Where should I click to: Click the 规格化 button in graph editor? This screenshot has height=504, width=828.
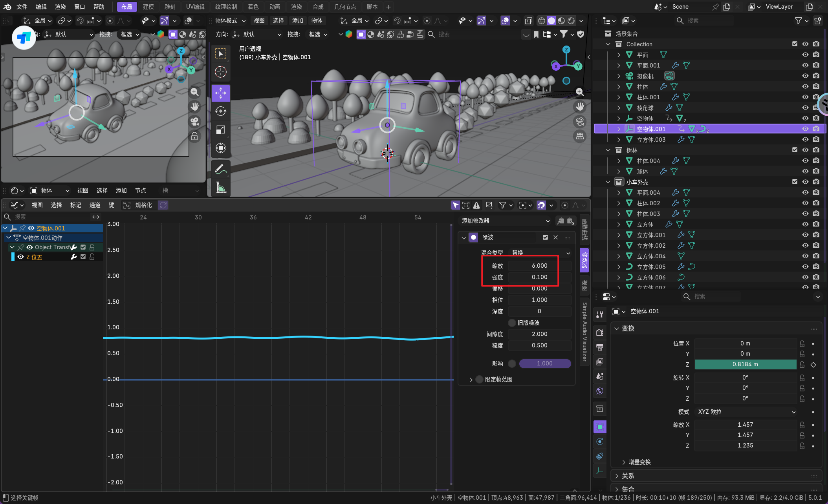[x=143, y=205]
